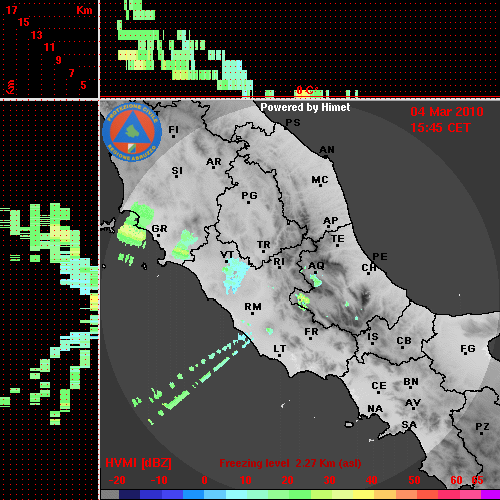Select the PG city marker
Viewport: 500px width, 500px height.
coord(249,197)
